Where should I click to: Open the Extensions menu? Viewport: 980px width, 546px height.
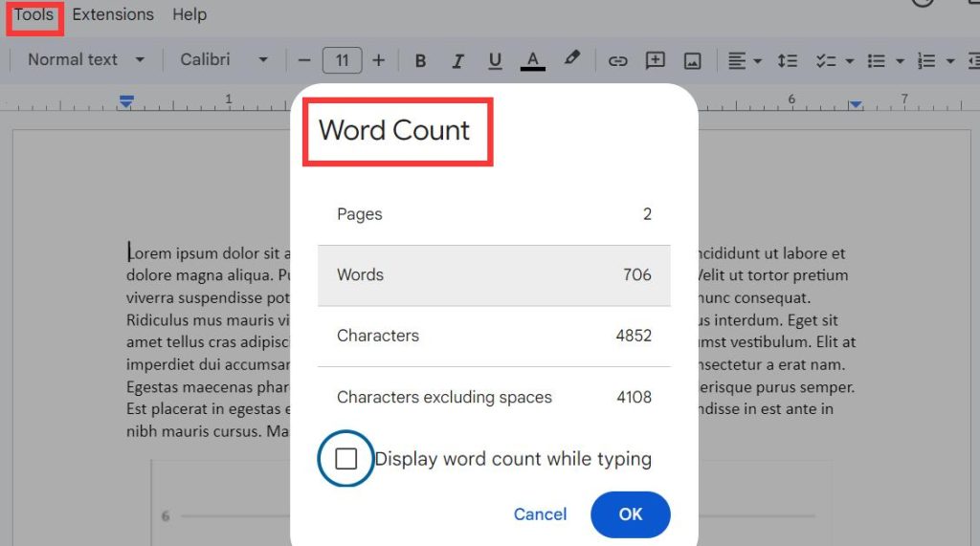pyautogui.click(x=113, y=14)
